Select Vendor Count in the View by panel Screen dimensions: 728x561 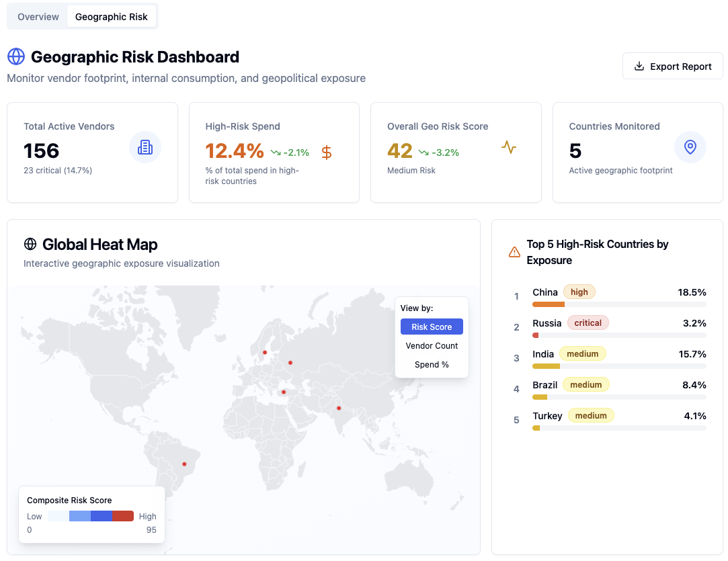pyautogui.click(x=431, y=345)
